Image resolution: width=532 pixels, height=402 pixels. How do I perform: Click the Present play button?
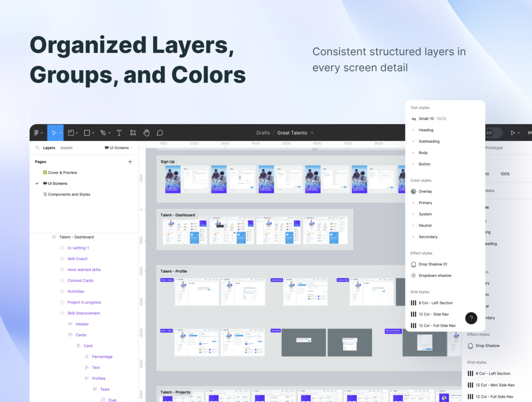pos(512,133)
